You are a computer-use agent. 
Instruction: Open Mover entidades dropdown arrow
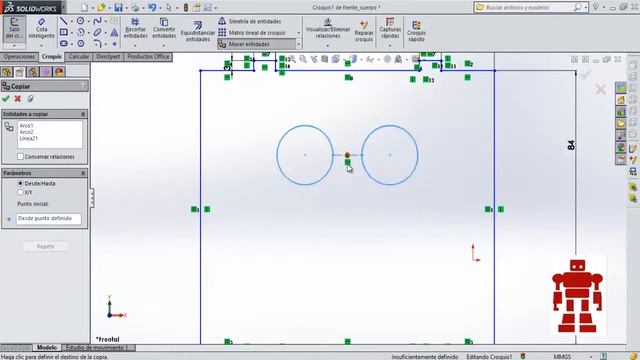(298, 44)
